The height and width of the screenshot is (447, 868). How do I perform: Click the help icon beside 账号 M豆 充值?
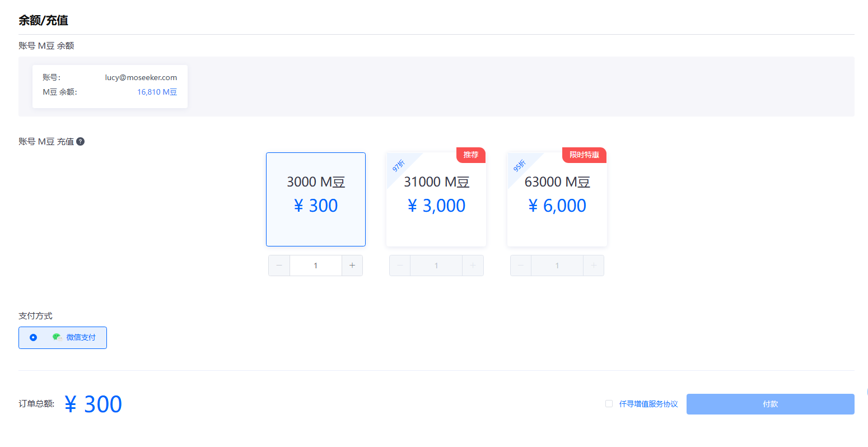tap(81, 142)
